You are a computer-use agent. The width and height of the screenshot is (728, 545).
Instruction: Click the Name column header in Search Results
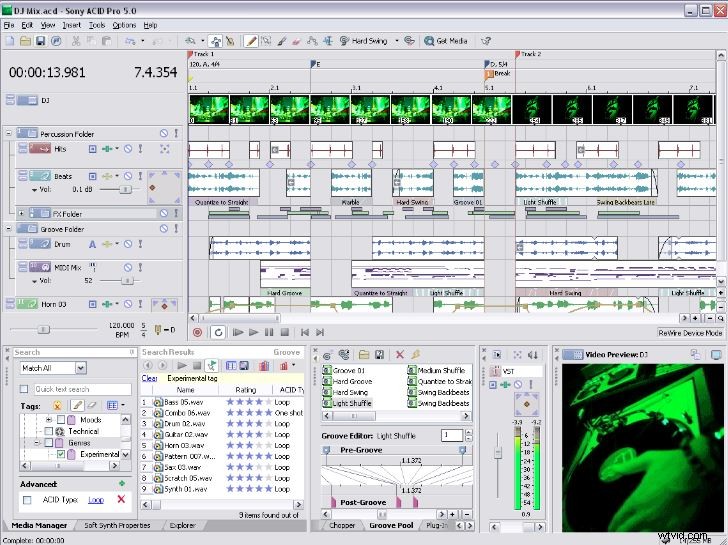point(185,389)
